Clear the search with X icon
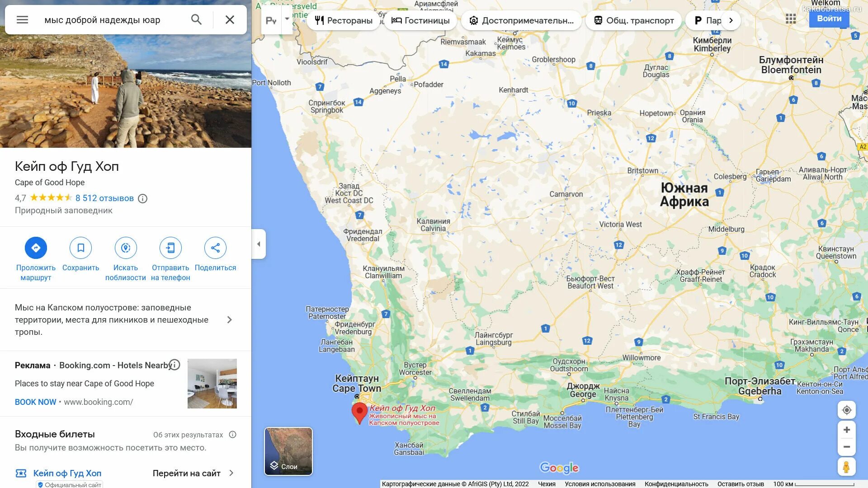 click(x=230, y=19)
